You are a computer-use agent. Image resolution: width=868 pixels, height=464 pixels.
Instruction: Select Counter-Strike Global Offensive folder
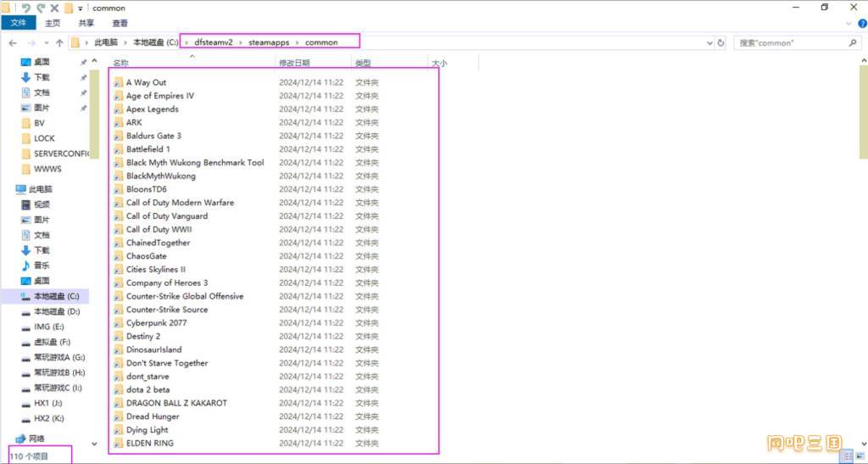coord(185,296)
